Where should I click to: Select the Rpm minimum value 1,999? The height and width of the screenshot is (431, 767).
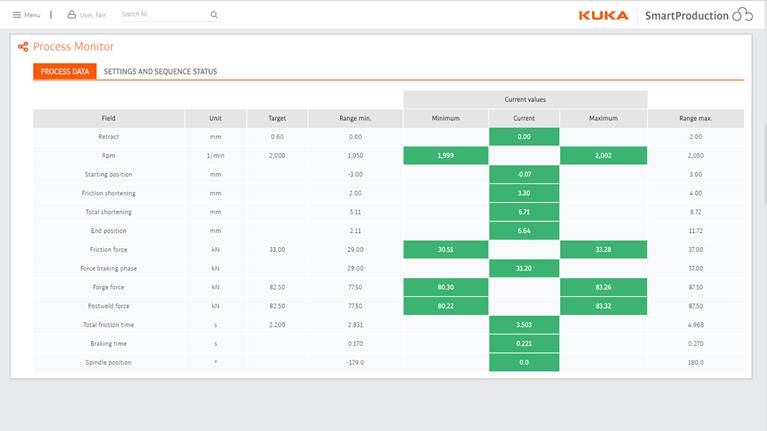point(445,155)
